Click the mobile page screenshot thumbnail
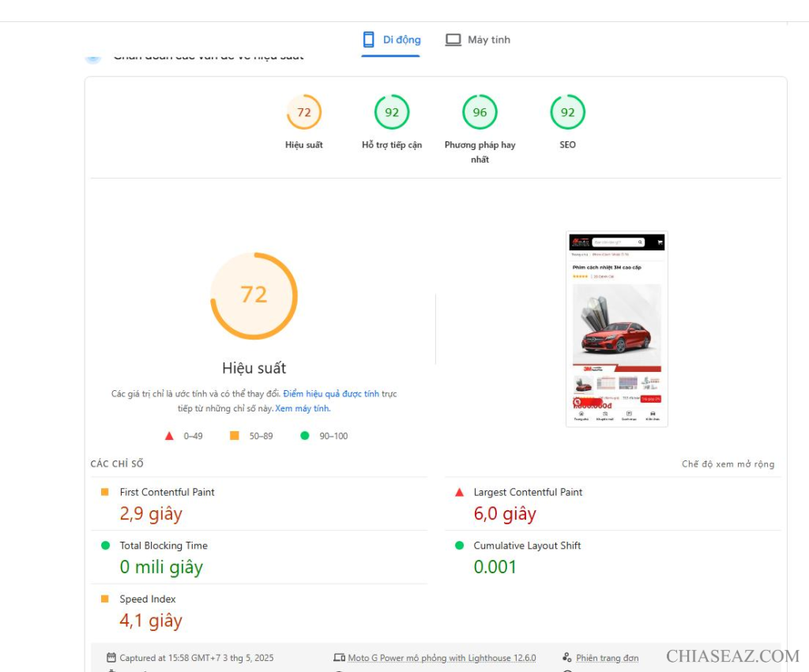The height and width of the screenshot is (672, 809). [x=617, y=329]
